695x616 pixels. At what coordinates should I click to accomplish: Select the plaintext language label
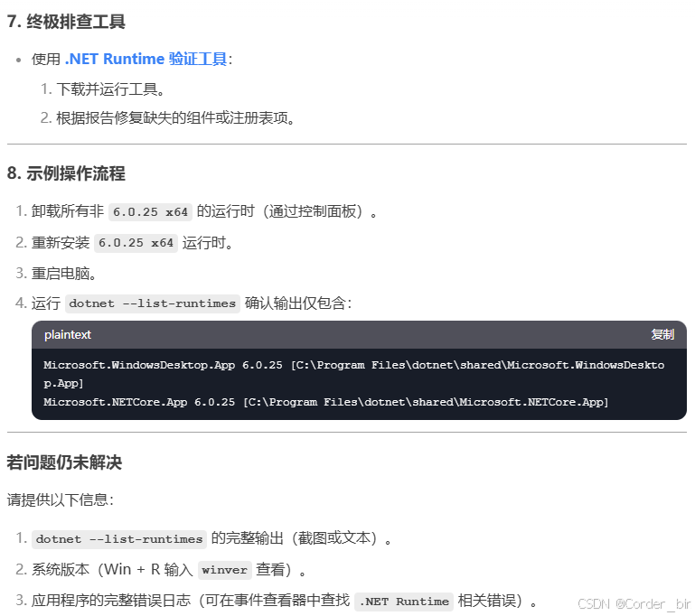coord(68,334)
